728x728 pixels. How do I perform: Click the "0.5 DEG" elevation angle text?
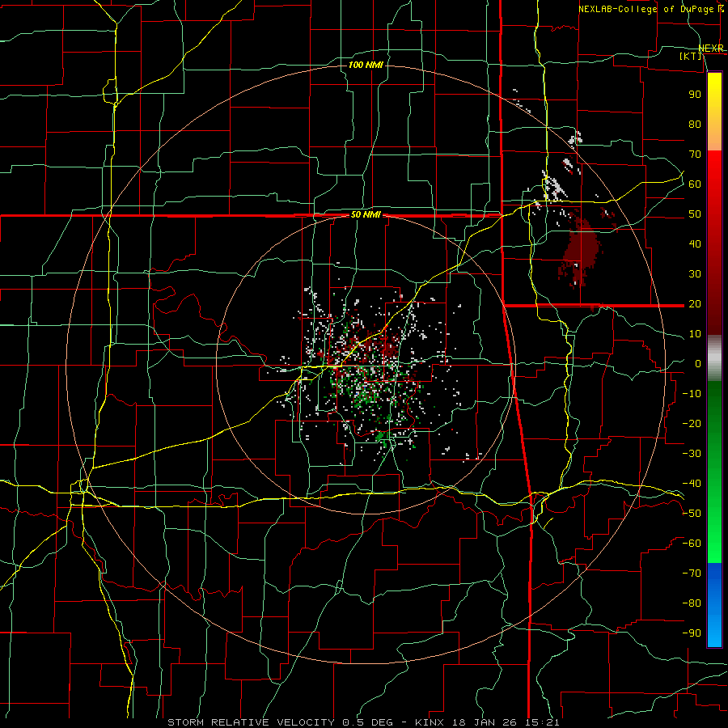point(367,722)
